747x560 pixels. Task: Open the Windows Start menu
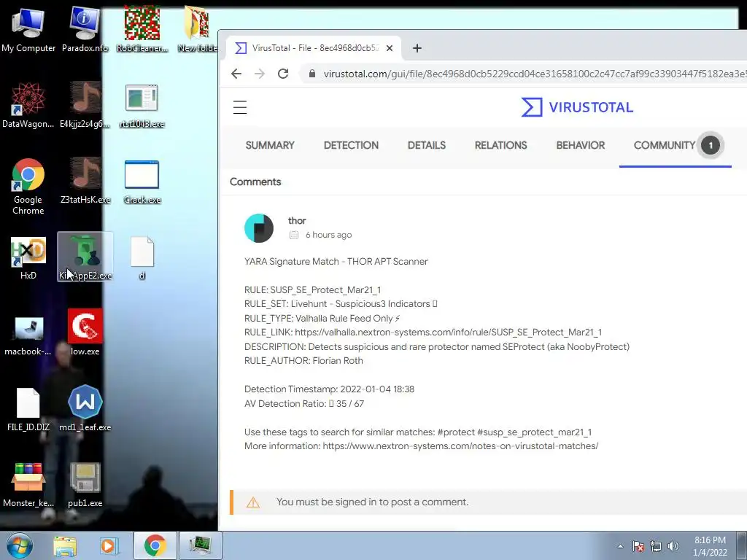click(x=20, y=545)
